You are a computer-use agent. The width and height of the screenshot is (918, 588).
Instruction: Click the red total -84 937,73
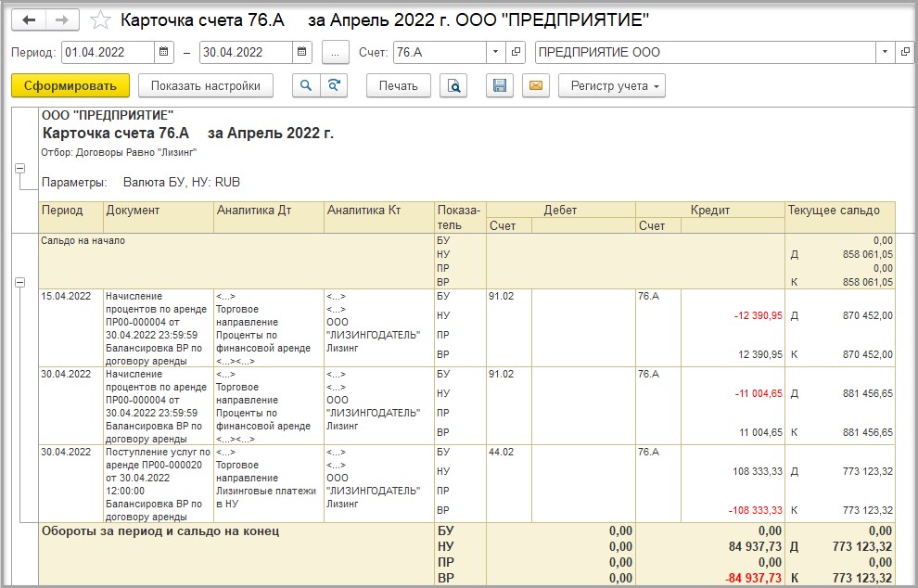(754, 578)
